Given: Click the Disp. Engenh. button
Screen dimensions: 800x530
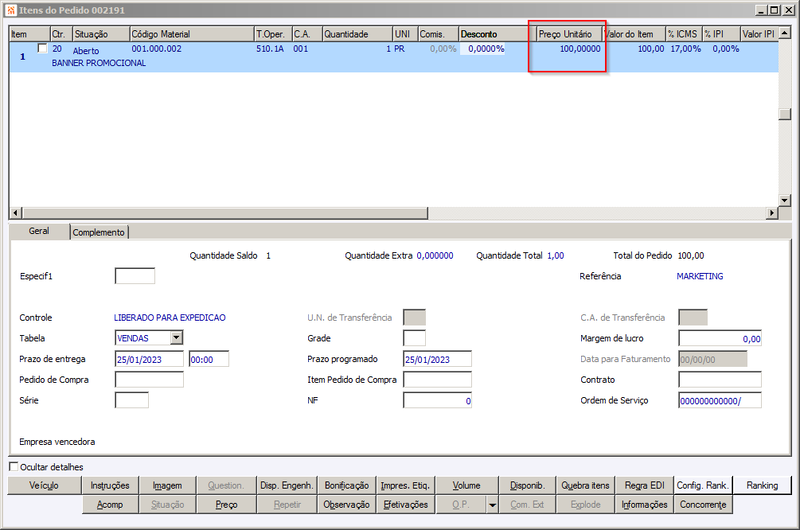Looking at the screenshot, I should pos(286,486).
